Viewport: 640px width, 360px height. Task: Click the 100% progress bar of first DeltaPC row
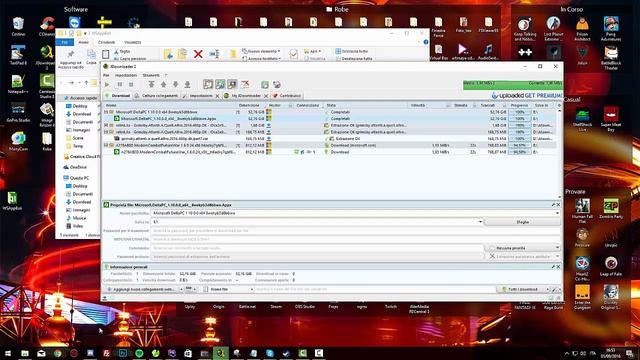click(x=520, y=112)
